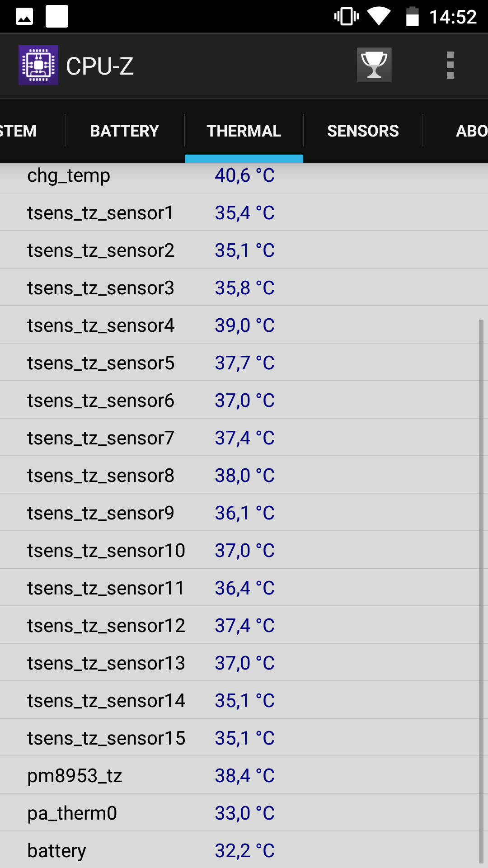Tap the white square notification icon
This screenshot has width=488, height=868.
tap(57, 17)
